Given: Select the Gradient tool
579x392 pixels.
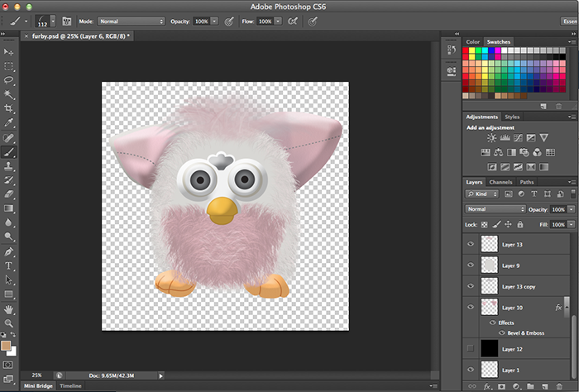Looking at the screenshot, I should click(x=8, y=208).
